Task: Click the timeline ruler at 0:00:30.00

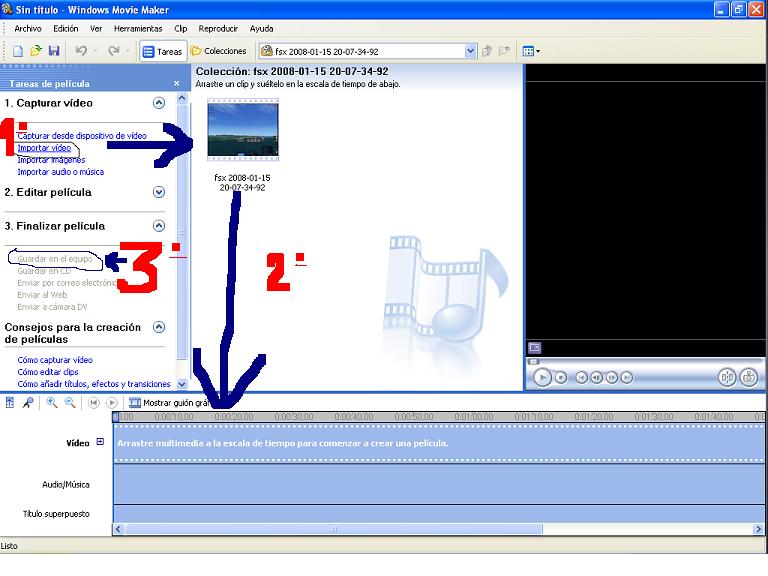Action: coord(294,417)
